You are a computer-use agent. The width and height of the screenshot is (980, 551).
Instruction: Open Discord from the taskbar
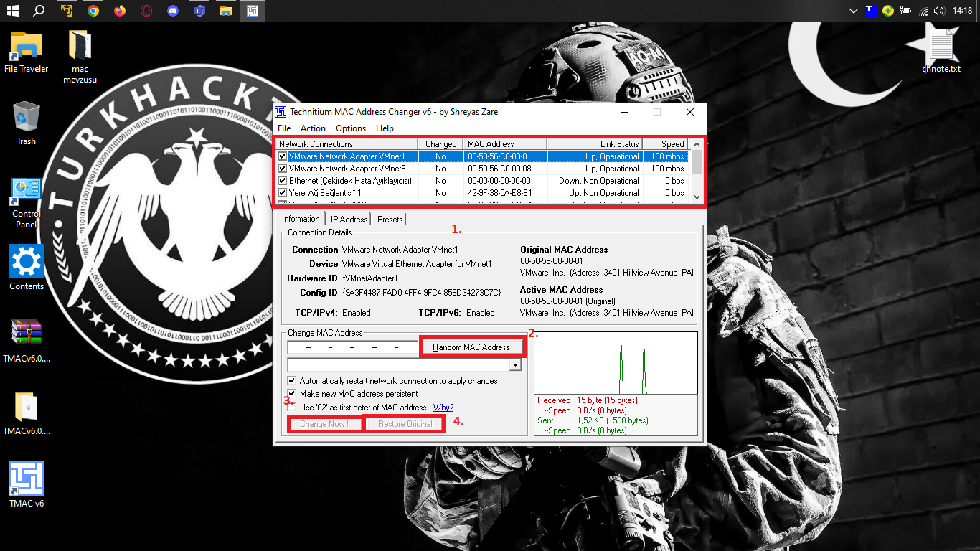[x=172, y=11]
